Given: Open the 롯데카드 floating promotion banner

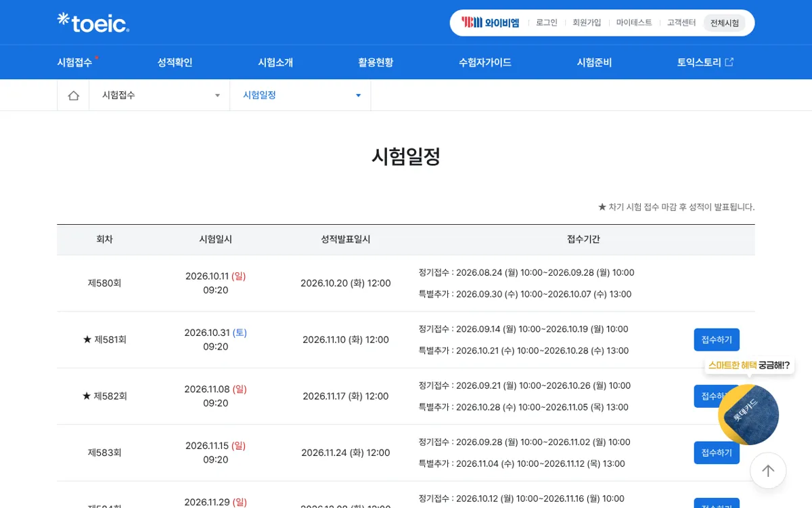Looking at the screenshot, I should [x=748, y=415].
